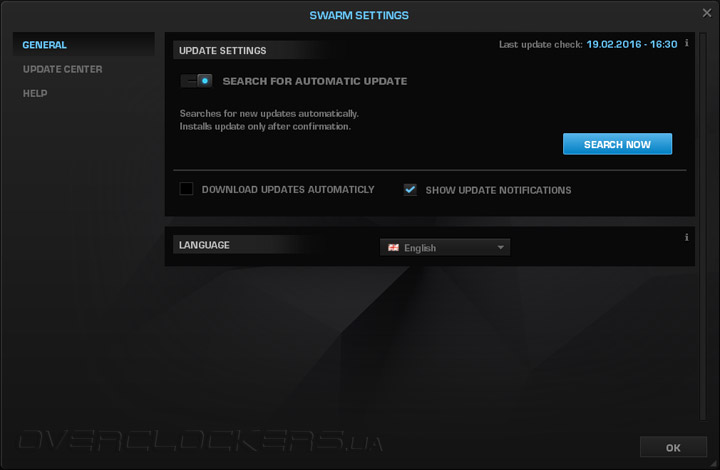Open the English language dropdown
The image size is (720, 470).
[444, 247]
